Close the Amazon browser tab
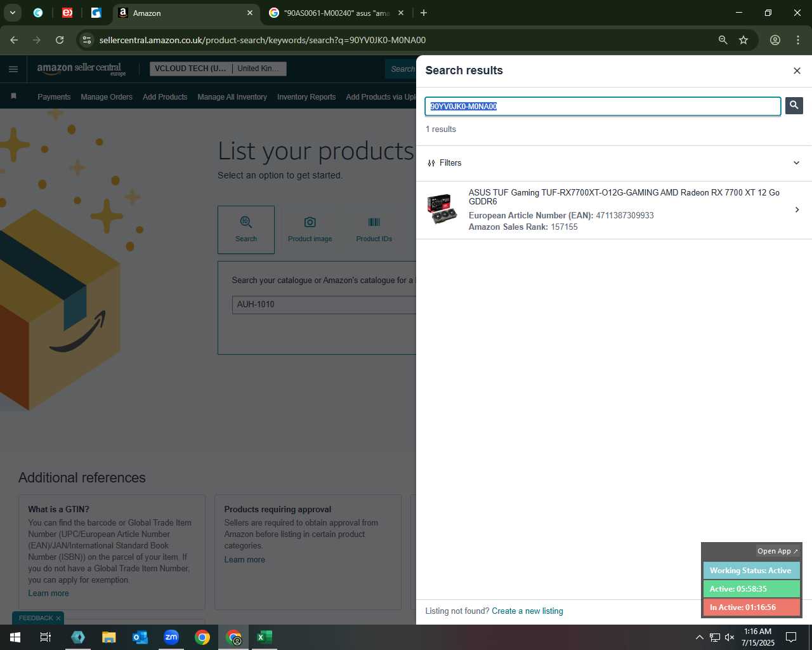This screenshot has height=650, width=812. click(250, 13)
